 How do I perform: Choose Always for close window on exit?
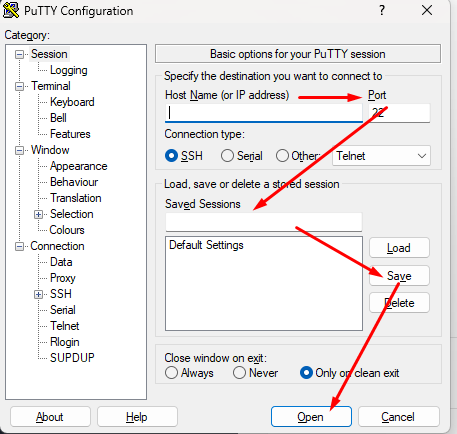(x=171, y=373)
